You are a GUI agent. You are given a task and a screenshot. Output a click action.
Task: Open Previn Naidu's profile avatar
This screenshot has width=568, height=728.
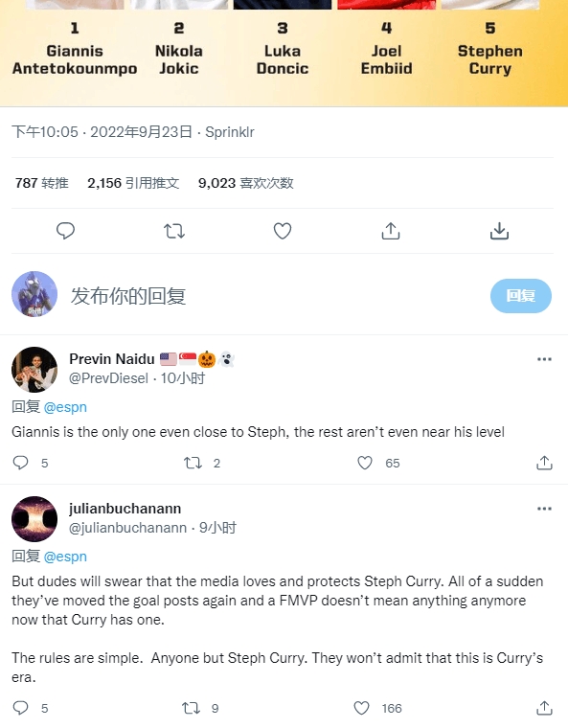[34, 370]
